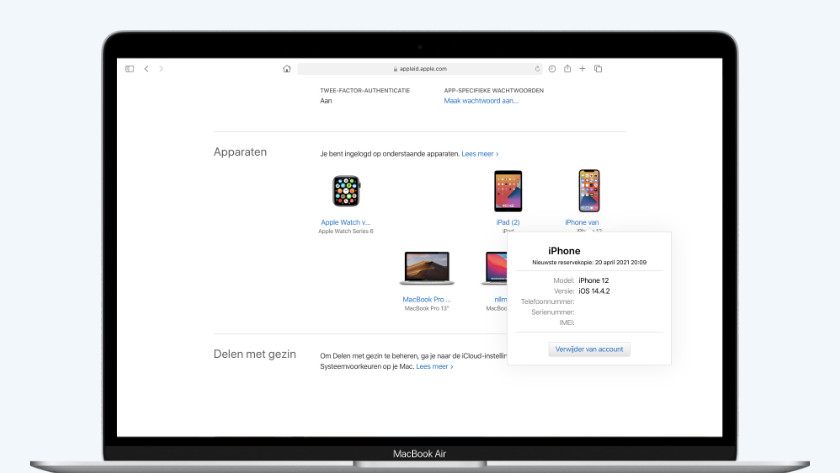Screen dimensions: 840x473
Task: Open the iPhone van device link
Action: pos(582,222)
